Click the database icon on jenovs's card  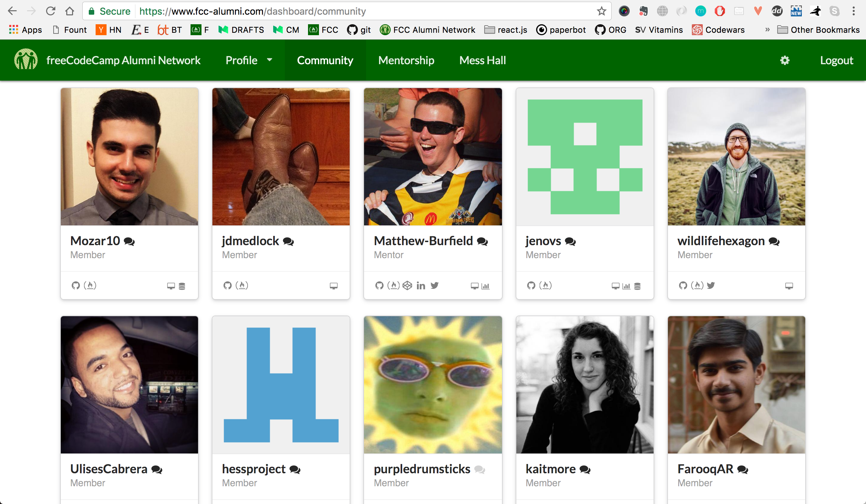[638, 286]
